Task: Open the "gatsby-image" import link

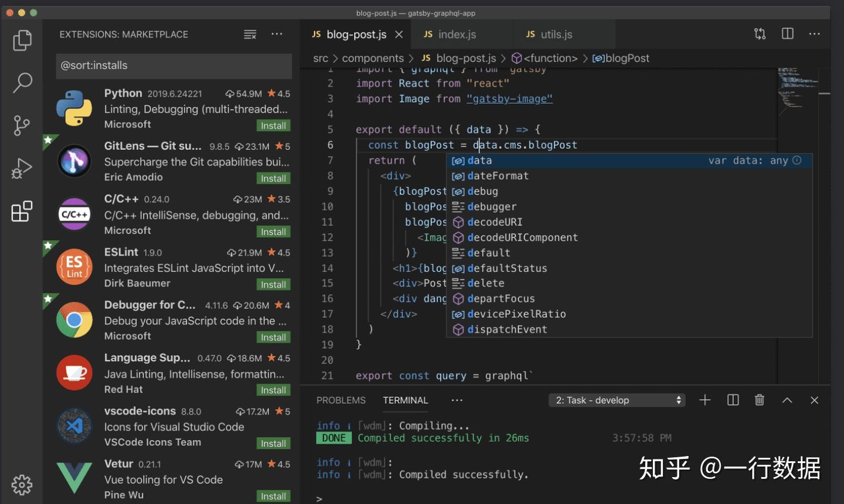Action: click(x=509, y=98)
